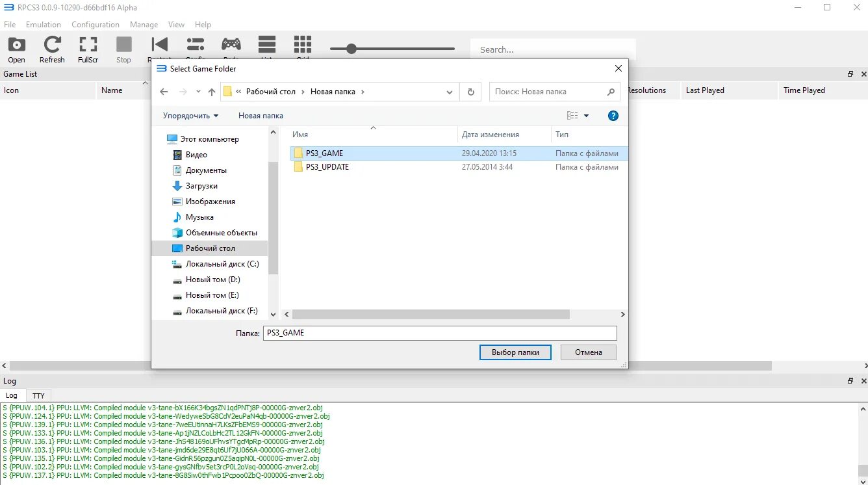Screen dimensions: 868x485
Task: Open the Упорядочить dropdown menu
Action: coord(190,116)
